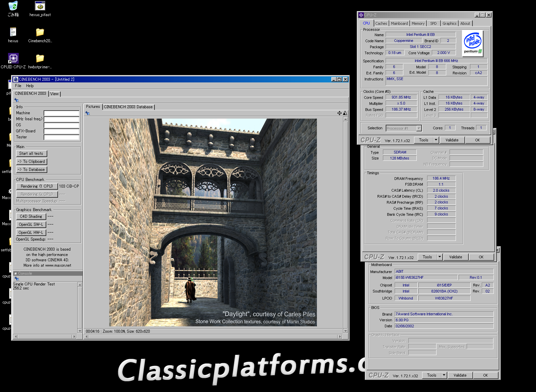Click console horizontal scrollbar right arrow
Image resolution: width=536 pixels, height=392 pixels.
click(74, 336)
